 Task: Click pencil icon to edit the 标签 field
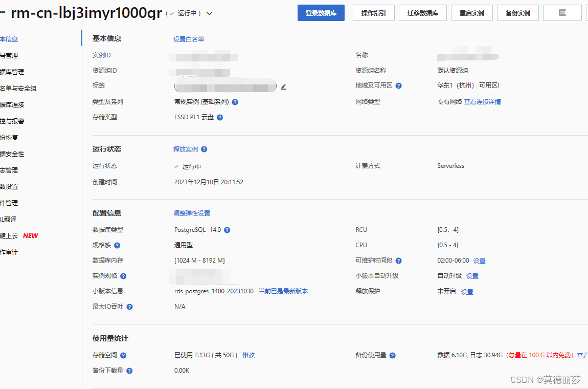283,88
